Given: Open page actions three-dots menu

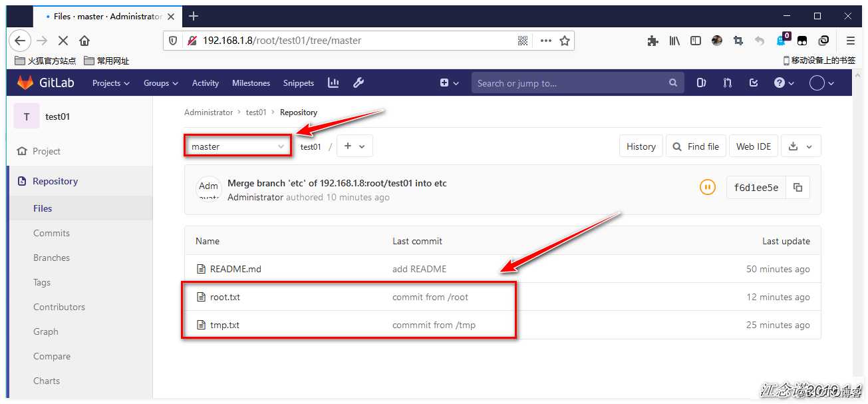Looking at the screenshot, I should coord(546,41).
